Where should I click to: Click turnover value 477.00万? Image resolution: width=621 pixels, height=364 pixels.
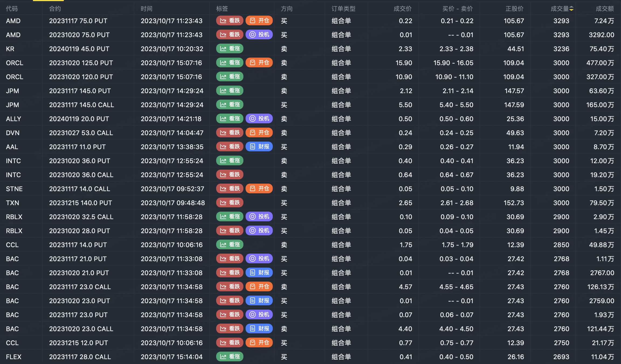pos(600,63)
